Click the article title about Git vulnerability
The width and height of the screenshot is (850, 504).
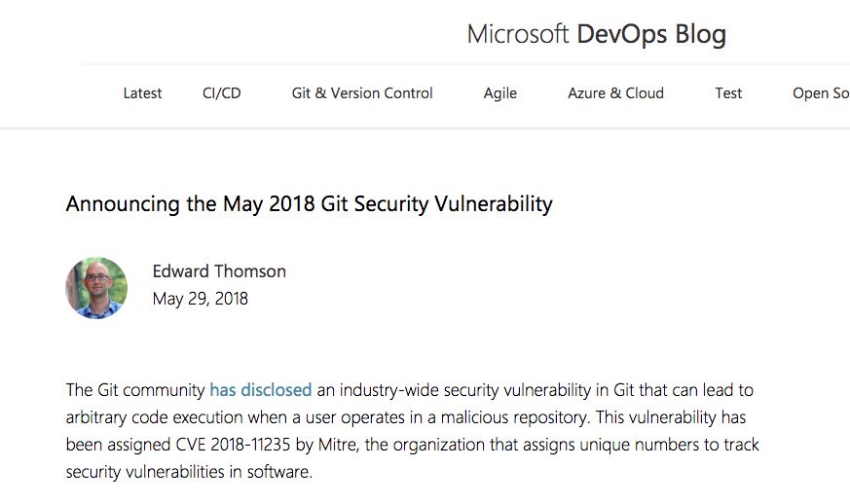(x=309, y=203)
